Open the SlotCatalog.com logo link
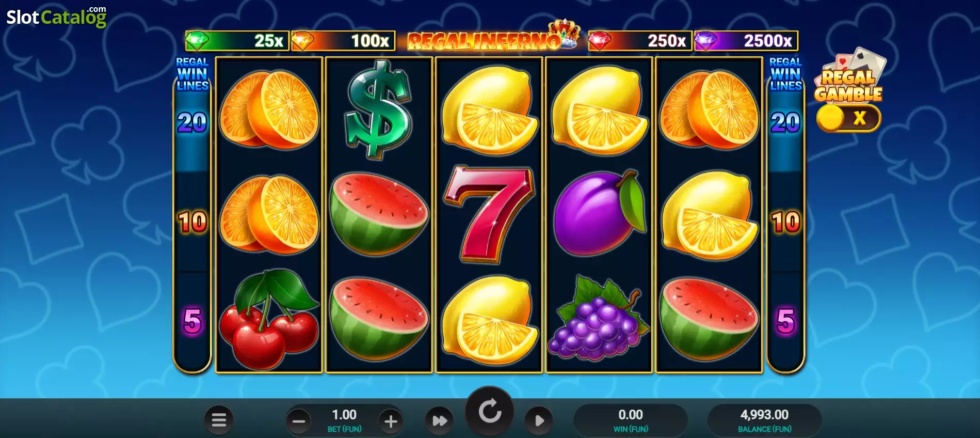This screenshot has width=980, height=438. pos(56,17)
